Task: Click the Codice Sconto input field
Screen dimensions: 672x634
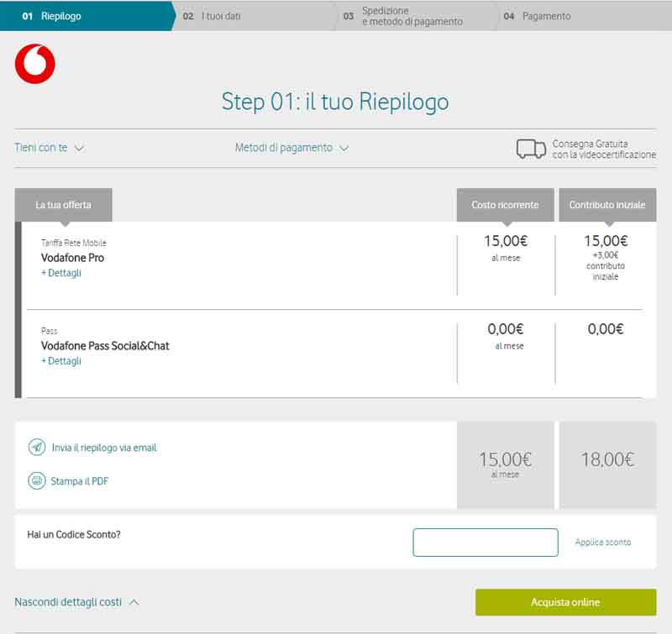Action: coord(486,542)
